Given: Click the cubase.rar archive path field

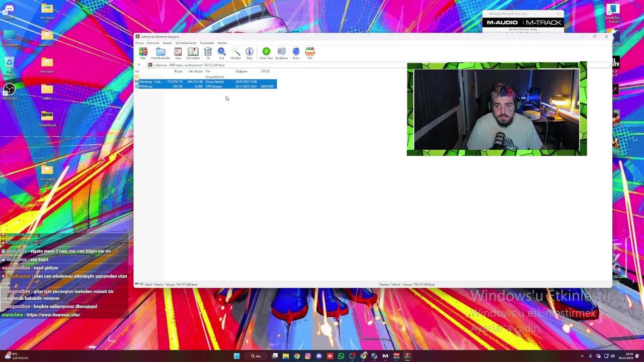Looking at the screenshot, I should pyautogui.click(x=377, y=65).
